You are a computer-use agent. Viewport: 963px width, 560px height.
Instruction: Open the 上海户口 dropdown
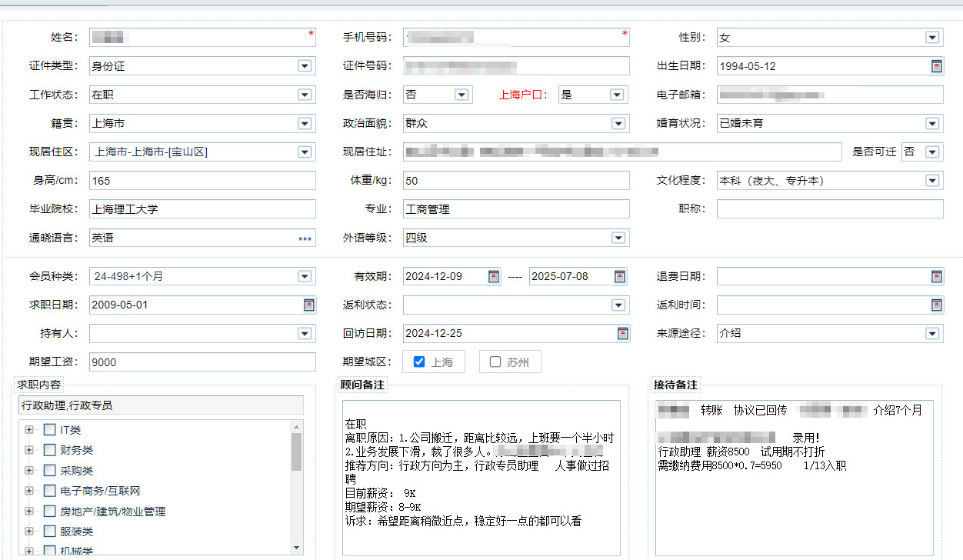click(617, 95)
